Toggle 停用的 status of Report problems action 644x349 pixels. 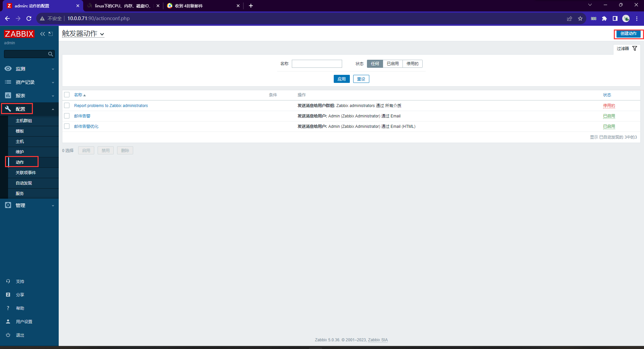click(609, 105)
